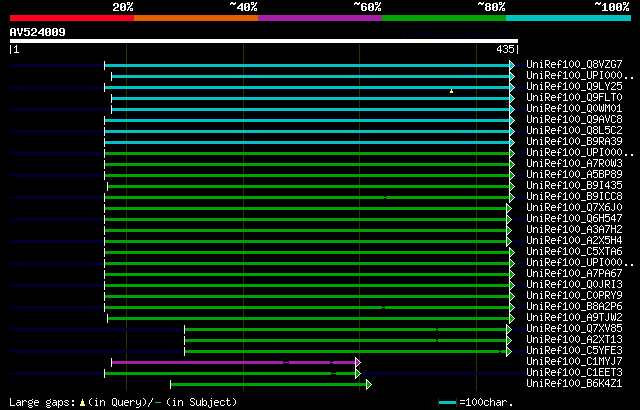Click the green arrowhead ending C5YFE3 alignment

[x=509, y=352]
